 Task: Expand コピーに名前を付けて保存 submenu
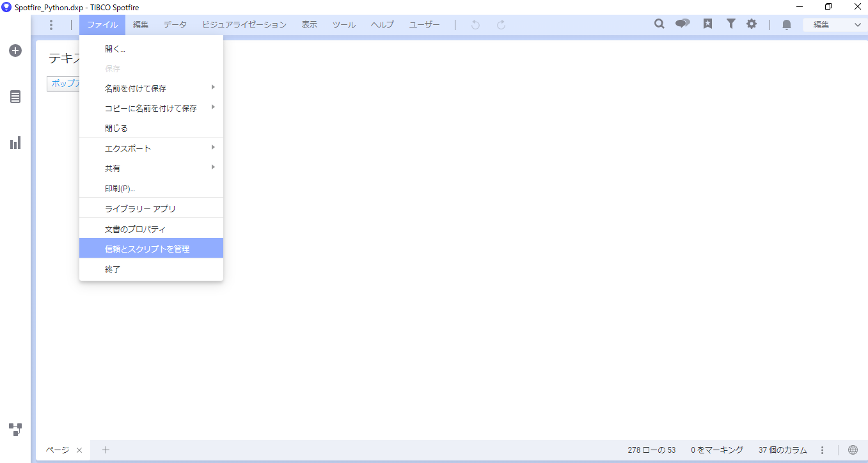pos(151,108)
